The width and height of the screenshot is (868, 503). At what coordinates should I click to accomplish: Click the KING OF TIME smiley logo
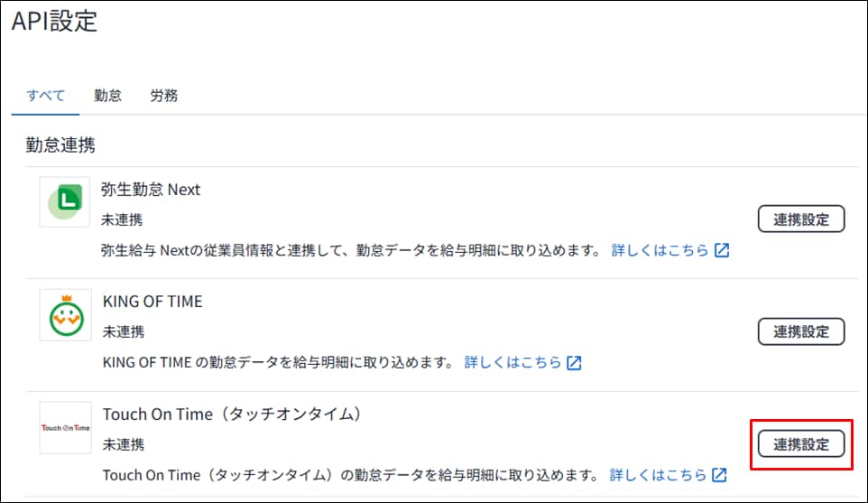(65, 314)
